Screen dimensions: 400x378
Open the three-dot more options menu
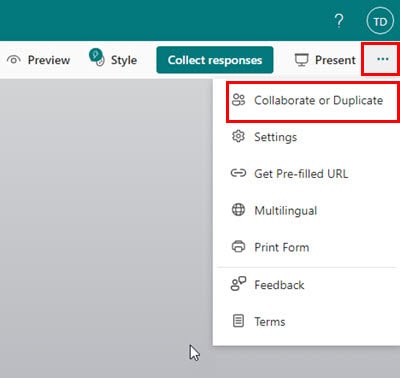(382, 59)
